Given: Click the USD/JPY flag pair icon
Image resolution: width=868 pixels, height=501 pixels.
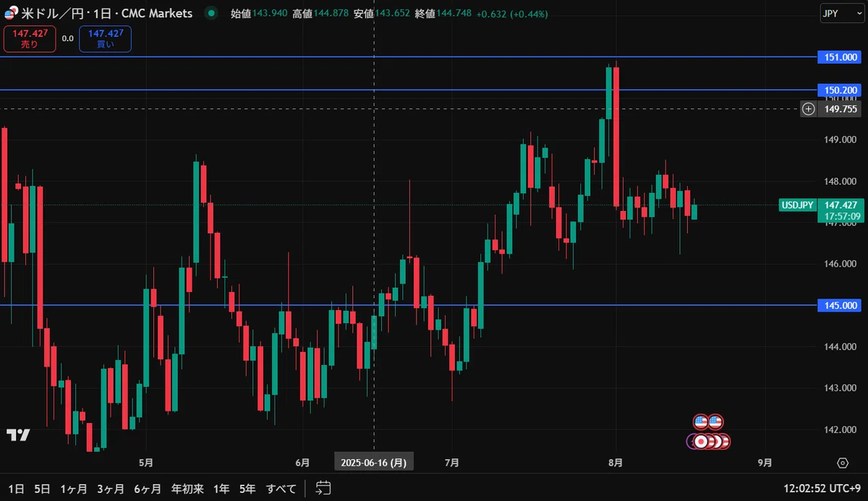Looking at the screenshot, I should (x=11, y=13).
